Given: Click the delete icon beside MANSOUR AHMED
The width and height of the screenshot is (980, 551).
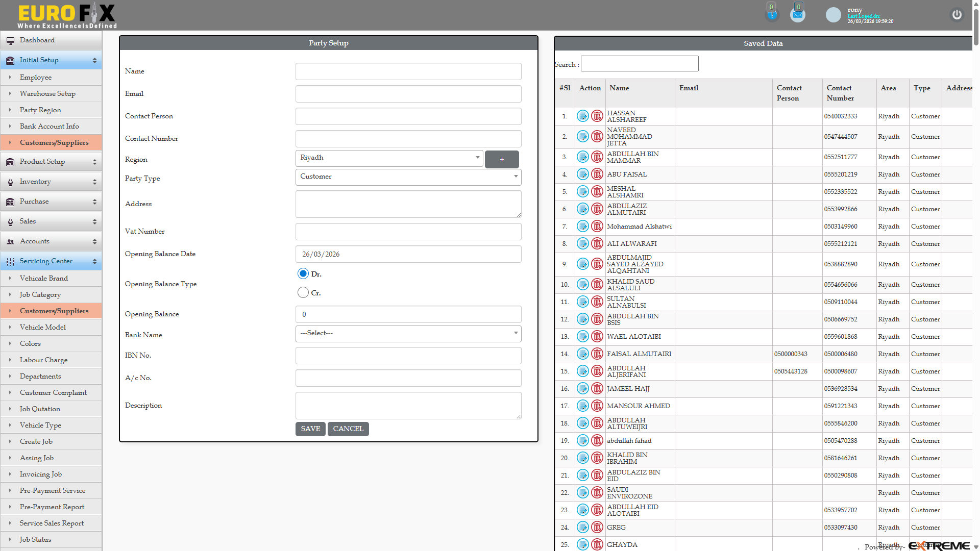Looking at the screenshot, I should pos(597,406).
